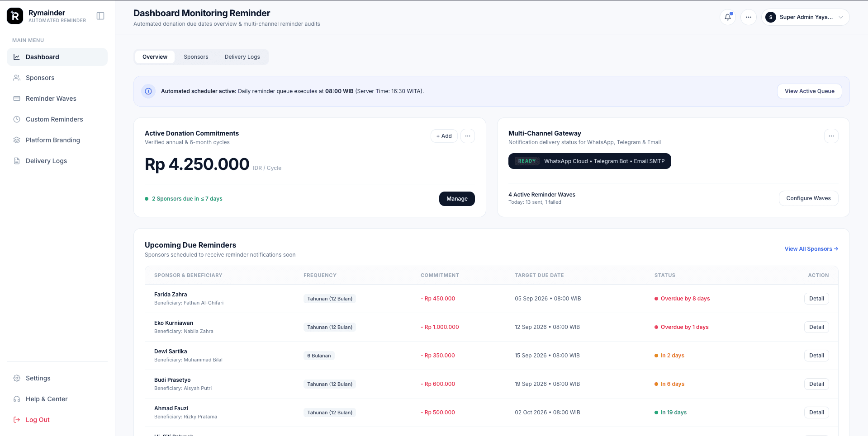Open Detail for Budi Prasetyo

click(816, 384)
